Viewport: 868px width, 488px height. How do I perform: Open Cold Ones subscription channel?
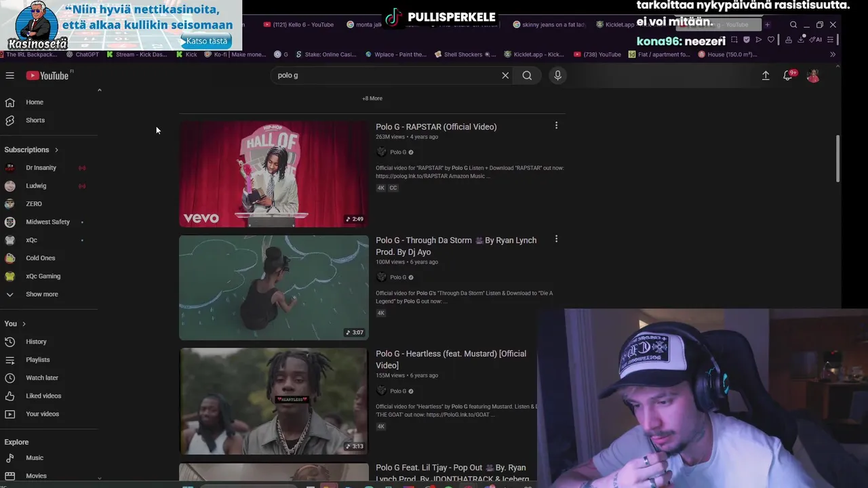(x=41, y=258)
